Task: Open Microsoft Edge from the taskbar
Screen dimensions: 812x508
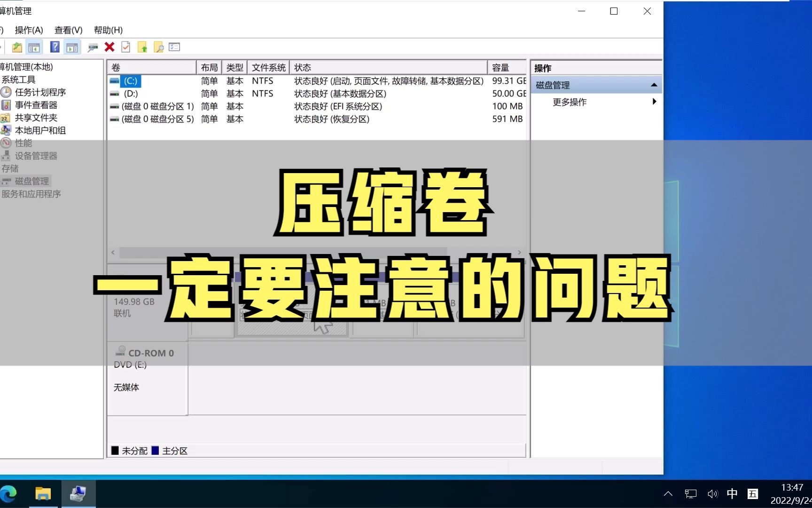Action: pyautogui.click(x=8, y=494)
